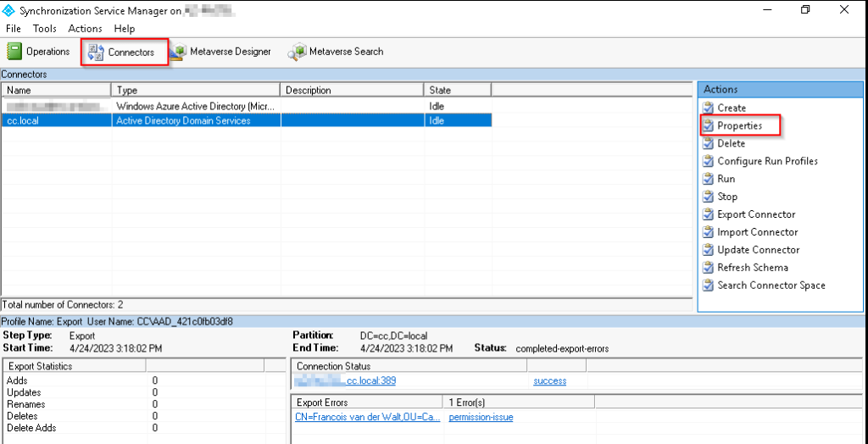868x444 pixels.
Task: Select Configure Run Profiles action
Action: [x=767, y=161]
